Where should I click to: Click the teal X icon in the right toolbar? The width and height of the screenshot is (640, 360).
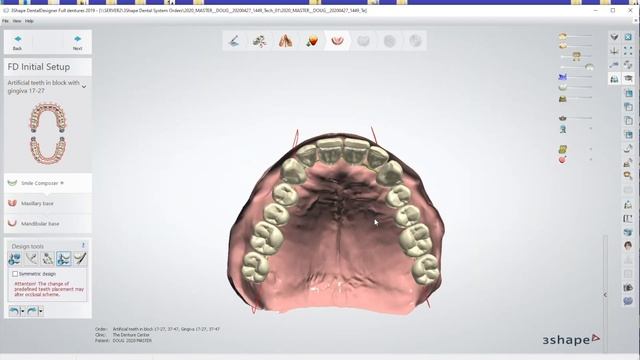click(x=628, y=37)
